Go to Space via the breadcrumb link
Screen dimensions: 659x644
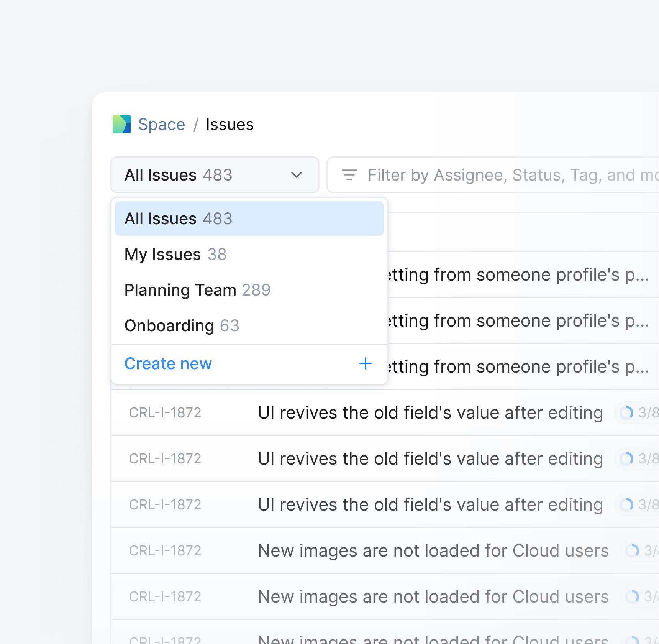coord(161,125)
